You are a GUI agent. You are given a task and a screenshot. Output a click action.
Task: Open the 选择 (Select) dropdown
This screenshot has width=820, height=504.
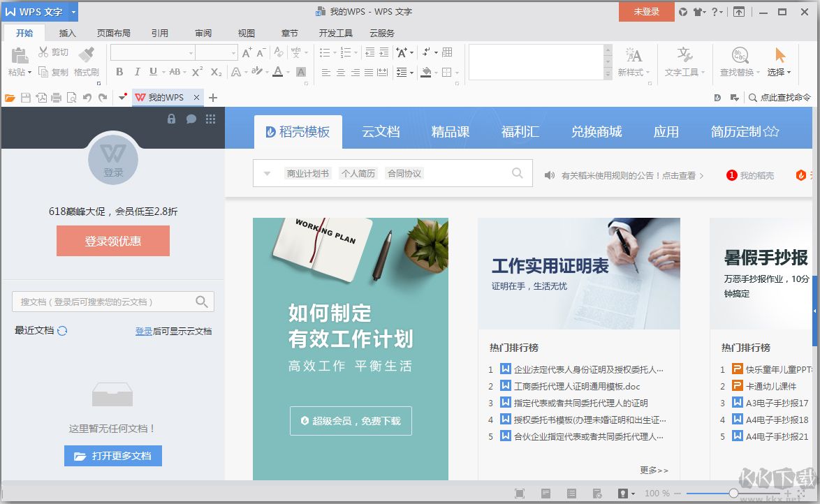tap(777, 61)
